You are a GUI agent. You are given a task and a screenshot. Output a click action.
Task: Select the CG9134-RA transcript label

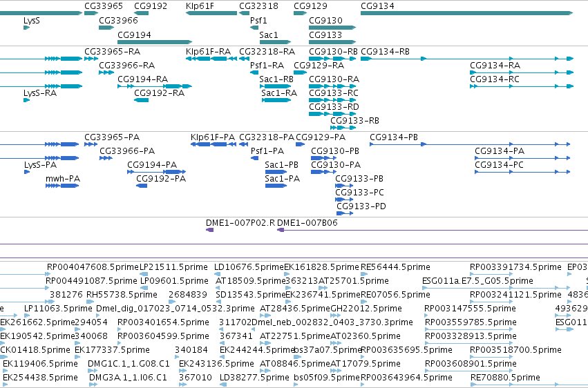[495, 66]
